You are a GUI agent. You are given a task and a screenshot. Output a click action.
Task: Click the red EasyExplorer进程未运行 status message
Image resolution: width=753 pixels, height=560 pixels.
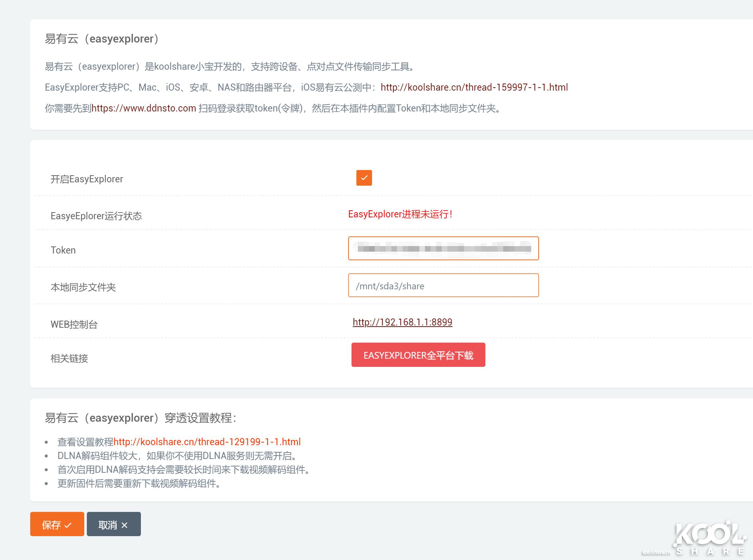(400, 214)
